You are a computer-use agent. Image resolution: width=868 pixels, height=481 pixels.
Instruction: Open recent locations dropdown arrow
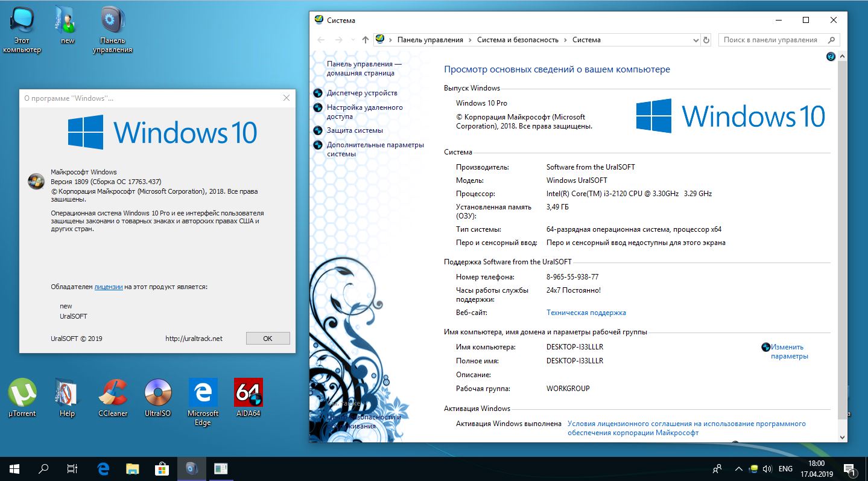pyautogui.click(x=353, y=40)
